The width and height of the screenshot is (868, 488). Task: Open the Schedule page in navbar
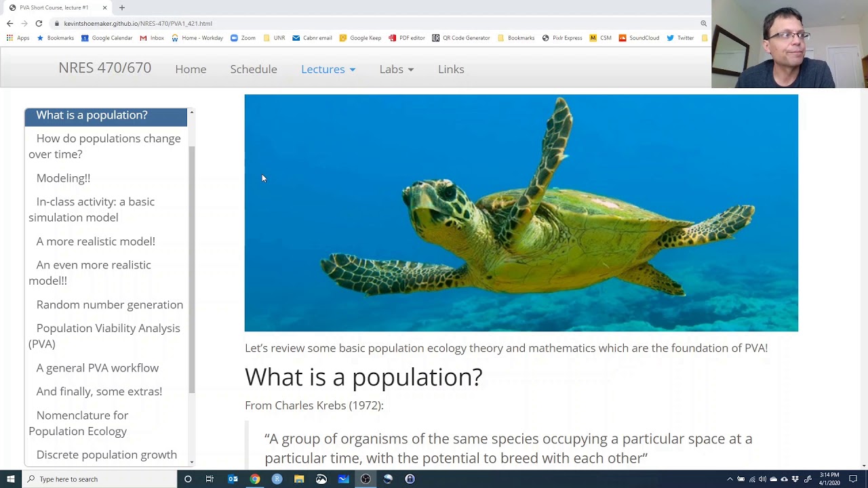click(x=254, y=69)
